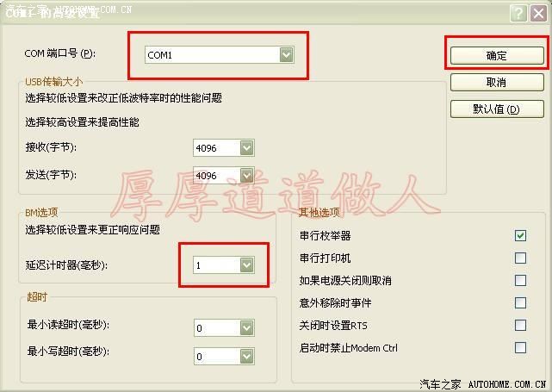Click the dialog title bar
This screenshot has width=552, height=392.
pyautogui.click(x=258, y=13)
